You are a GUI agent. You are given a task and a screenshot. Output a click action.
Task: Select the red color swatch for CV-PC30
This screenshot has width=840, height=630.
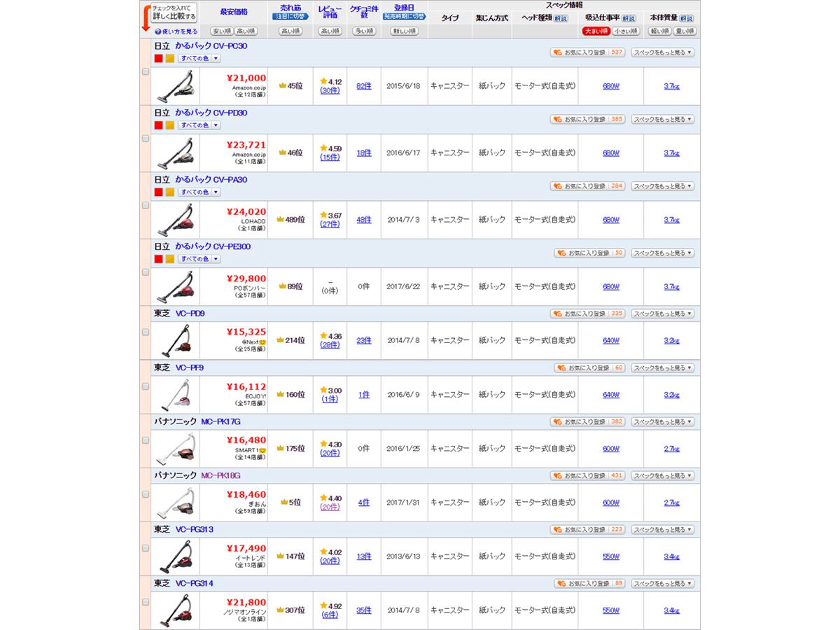[159, 59]
